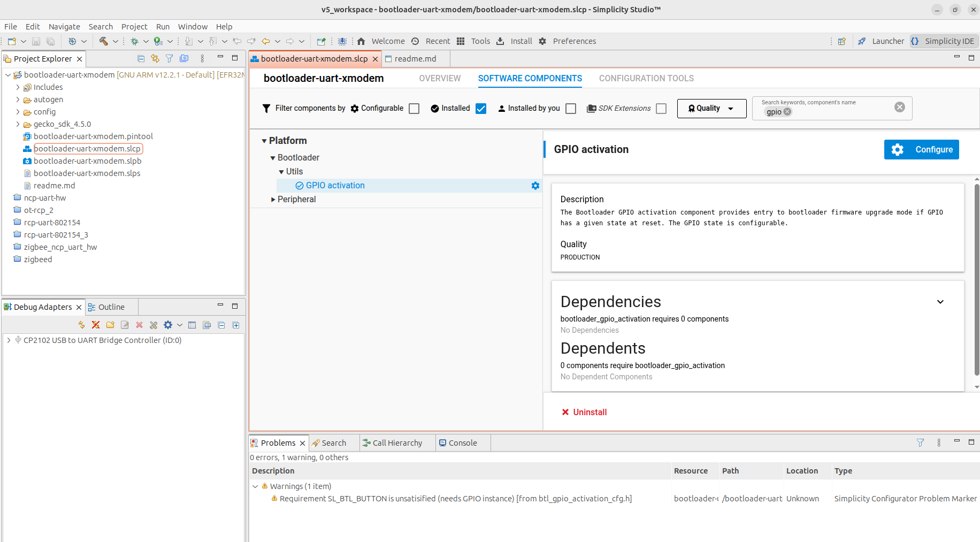Enable the Configurable filter checkbox
The width and height of the screenshot is (980, 542).
point(414,109)
